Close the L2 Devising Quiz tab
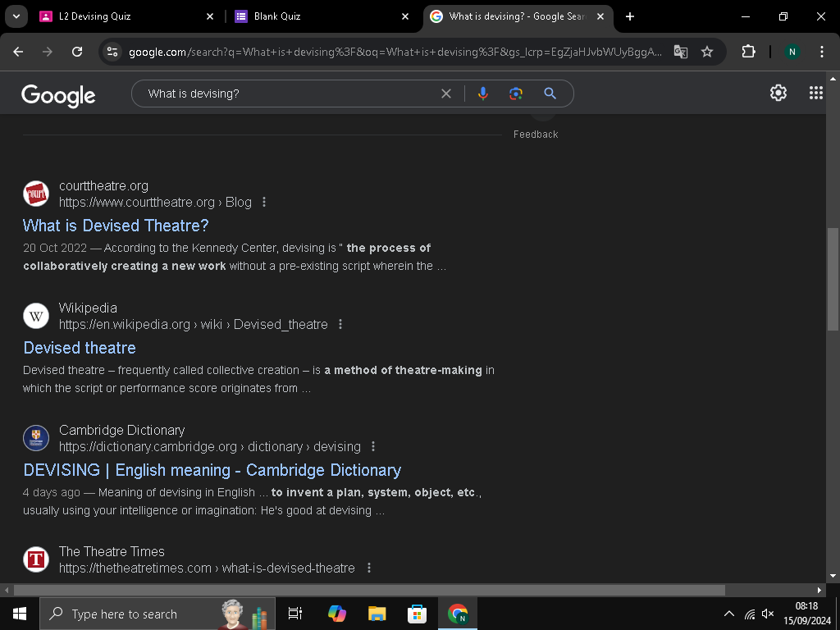840x630 pixels. pyautogui.click(x=210, y=16)
